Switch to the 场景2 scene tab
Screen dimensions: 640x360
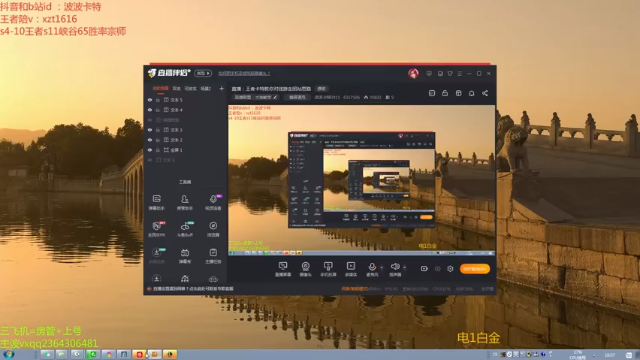point(206,88)
